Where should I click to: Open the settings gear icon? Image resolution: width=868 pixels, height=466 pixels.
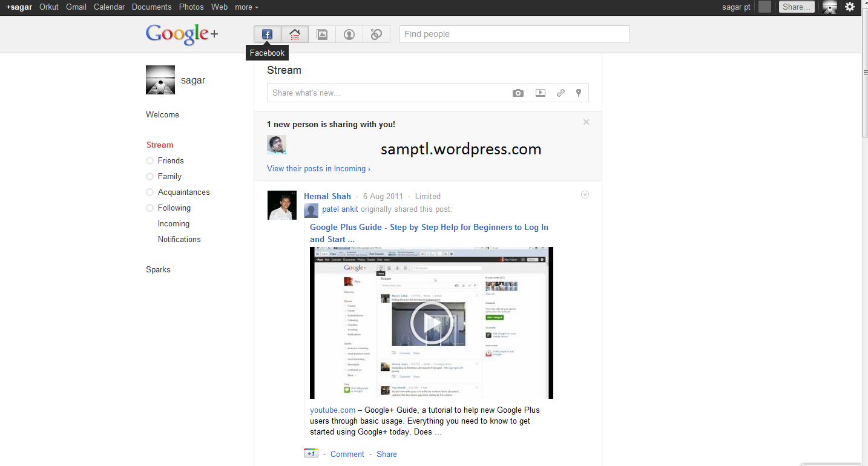click(x=850, y=7)
